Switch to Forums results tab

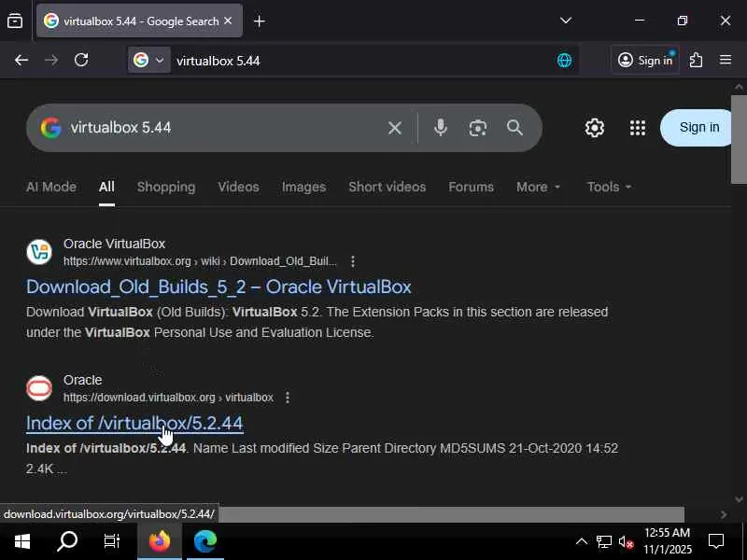click(x=472, y=187)
